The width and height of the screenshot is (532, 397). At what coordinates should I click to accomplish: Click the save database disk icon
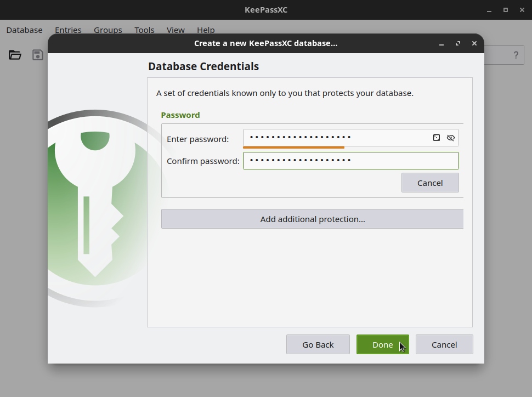[x=38, y=55]
